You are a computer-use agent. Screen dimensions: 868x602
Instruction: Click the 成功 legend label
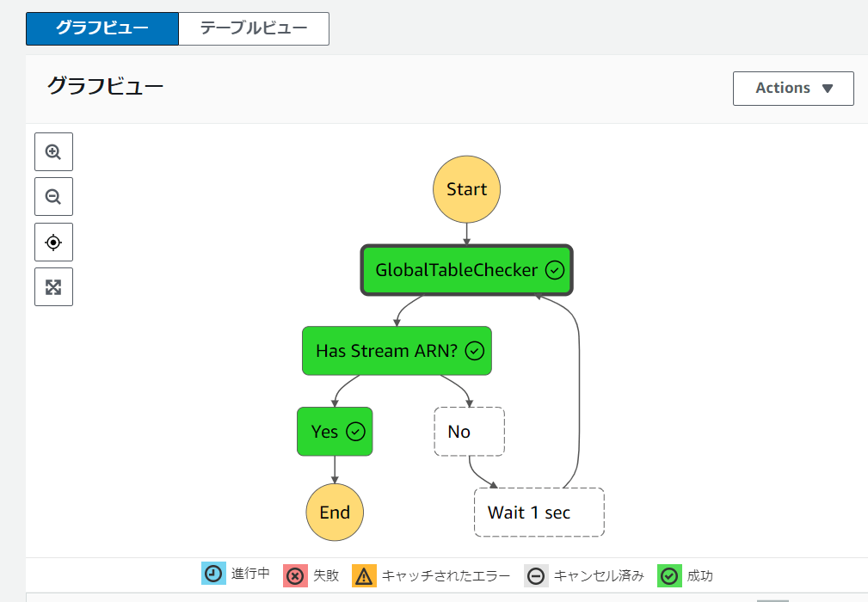pyautogui.click(x=699, y=575)
